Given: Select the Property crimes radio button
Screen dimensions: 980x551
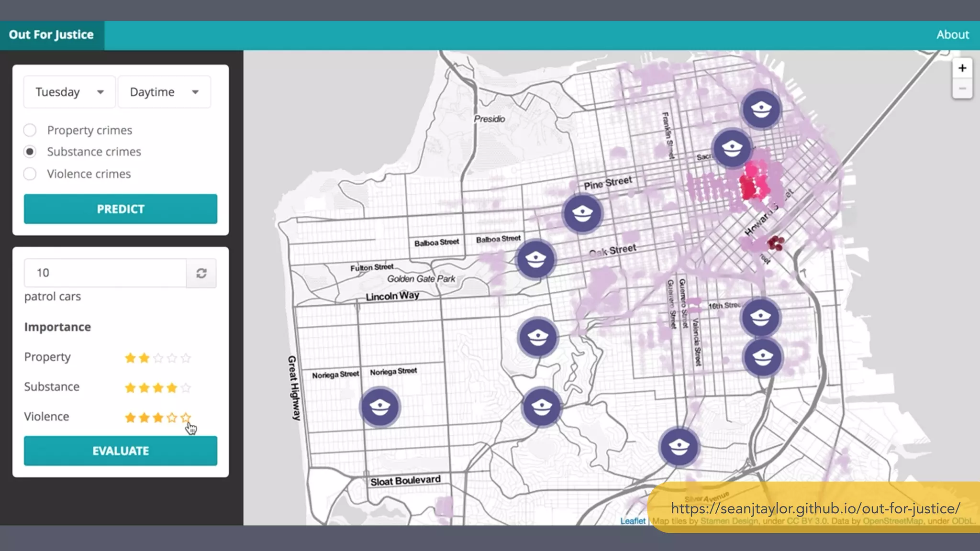Looking at the screenshot, I should click(x=30, y=130).
